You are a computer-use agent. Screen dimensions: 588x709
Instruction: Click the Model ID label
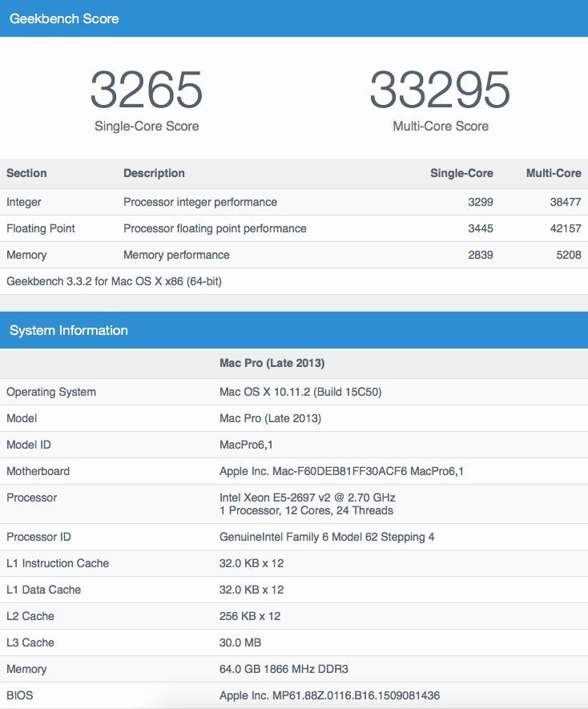[29, 445]
